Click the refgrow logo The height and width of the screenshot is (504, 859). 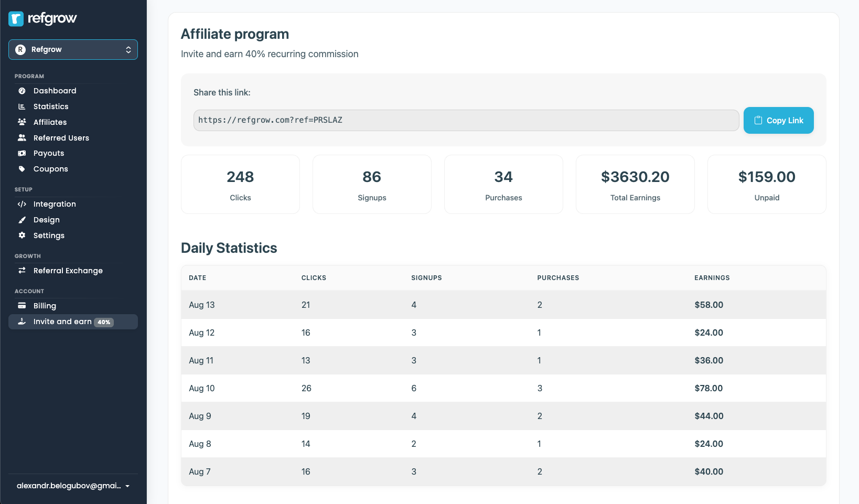click(42, 19)
